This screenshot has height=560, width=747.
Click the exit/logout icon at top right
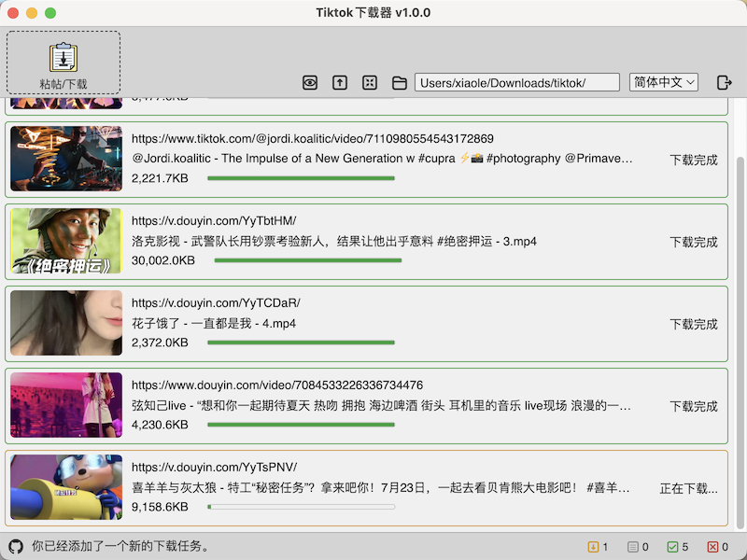(x=725, y=82)
